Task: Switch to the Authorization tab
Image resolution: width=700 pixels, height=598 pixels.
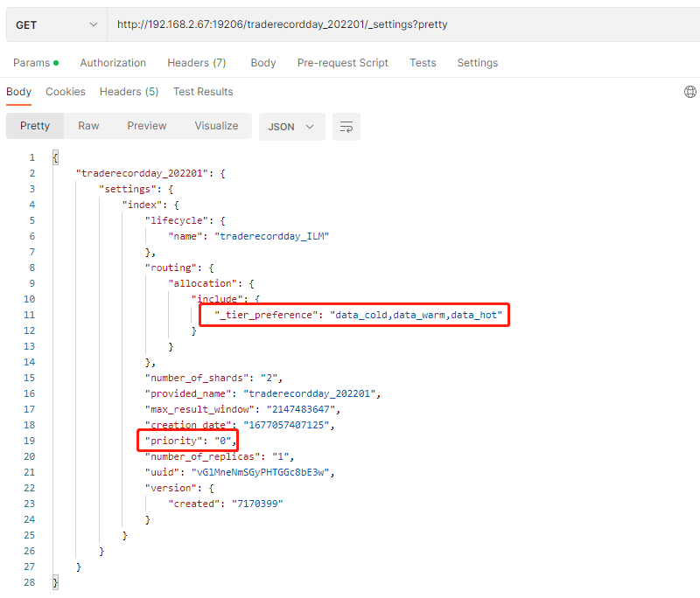Action: click(x=113, y=63)
